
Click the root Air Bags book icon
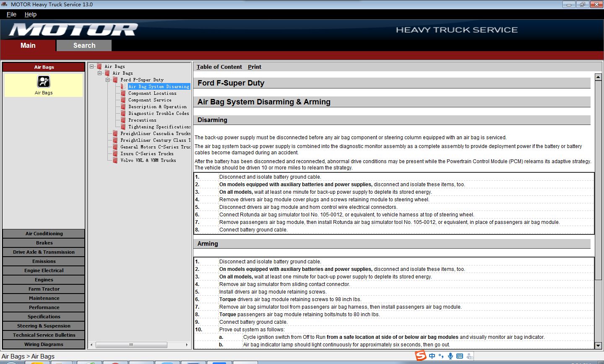pos(99,66)
